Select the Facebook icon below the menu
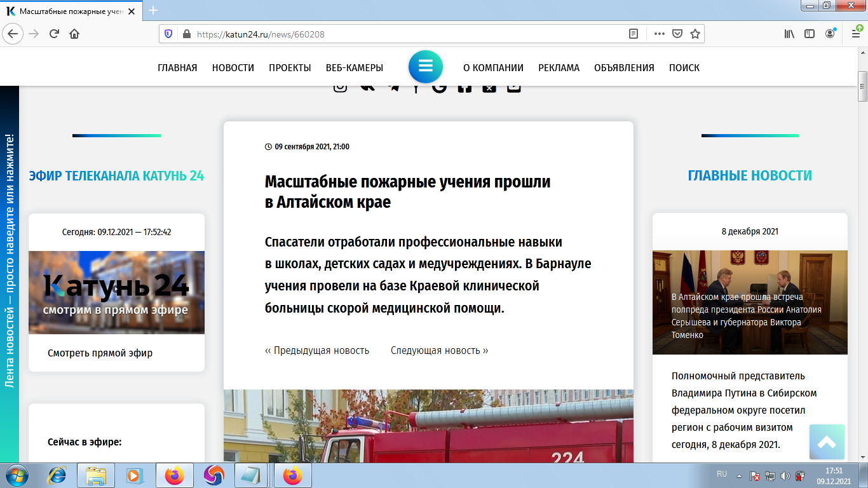868x488 pixels. [465, 87]
